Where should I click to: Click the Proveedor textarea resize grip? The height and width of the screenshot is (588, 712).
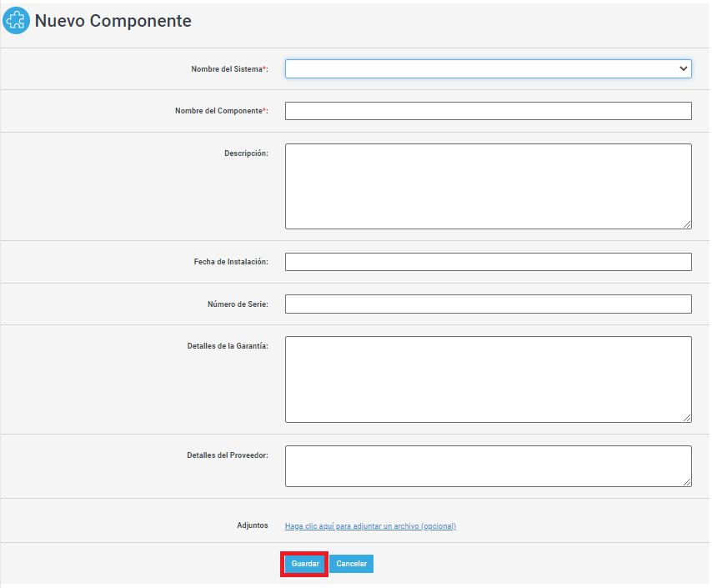[687, 482]
